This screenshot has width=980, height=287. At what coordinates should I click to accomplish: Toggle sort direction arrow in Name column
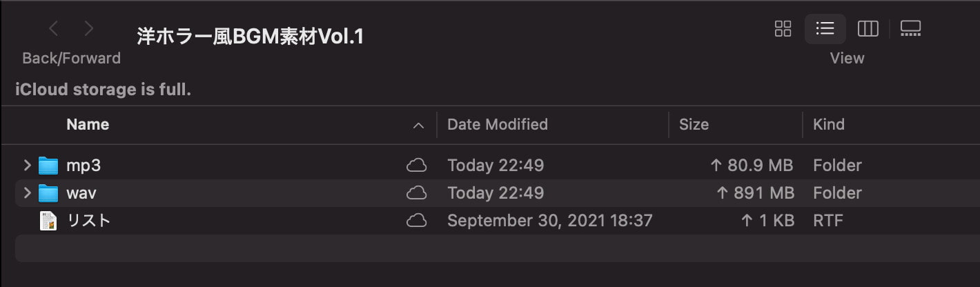pyautogui.click(x=418, y=125)
